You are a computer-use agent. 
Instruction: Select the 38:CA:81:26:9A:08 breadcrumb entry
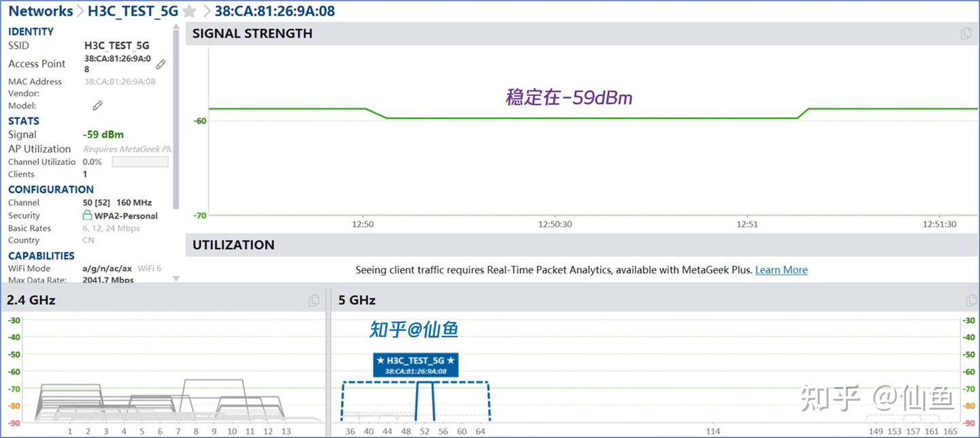[274, 11]
